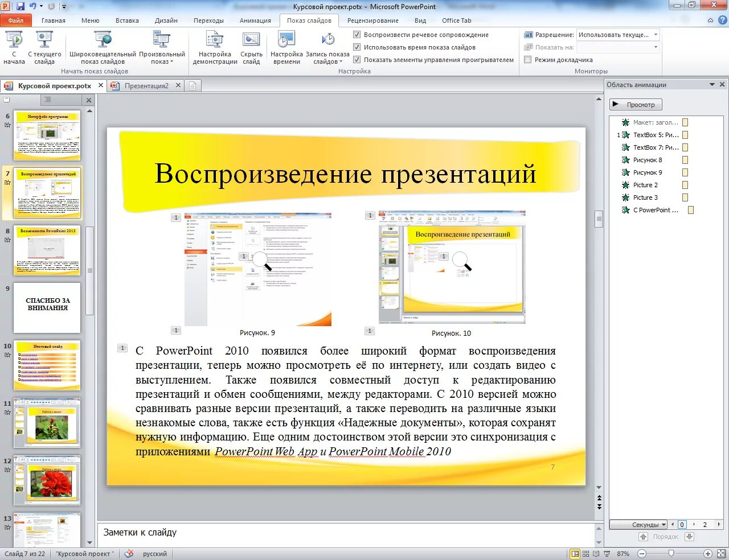This screenshot has height=560, width=729.
Task: Open custom show menu (Произвольный показ)
Action: point(162,48)
